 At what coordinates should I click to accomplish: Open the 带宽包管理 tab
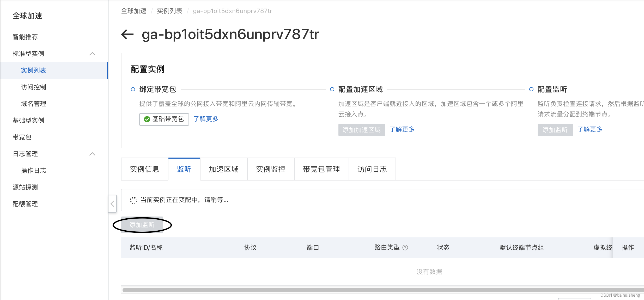pyautogui.click(x=321, y=169)
